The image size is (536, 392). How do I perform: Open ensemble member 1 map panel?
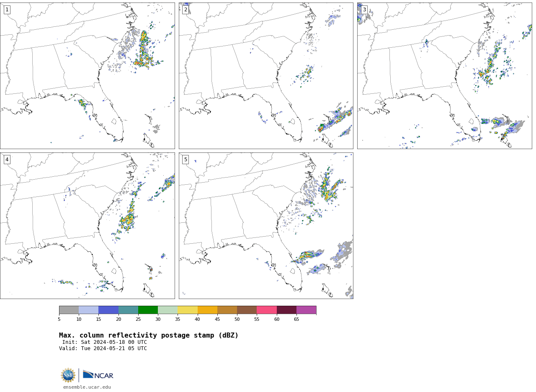[x=87, y=76]
